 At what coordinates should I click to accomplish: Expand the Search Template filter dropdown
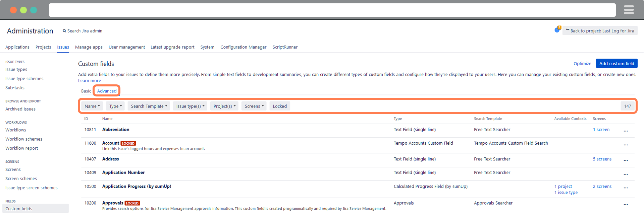click(149, 106)
